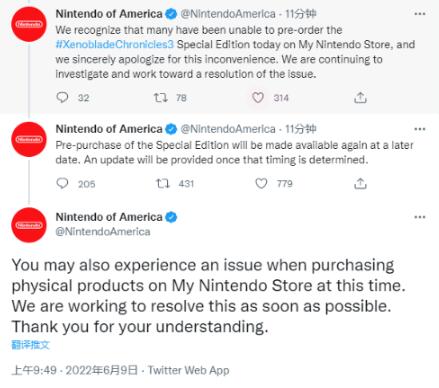Click the Nintendo avatar on the third tweet
The width and height of the screenshot is (439, 388).
click(29, 225)
